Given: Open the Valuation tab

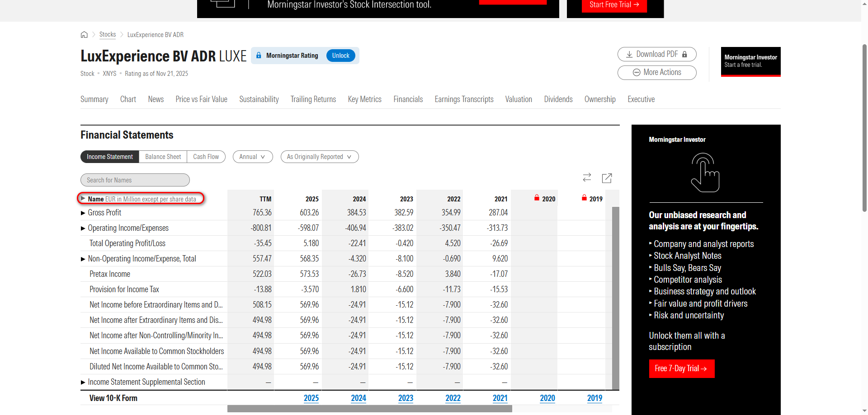Looking at the screenshot, I should 519,99.
